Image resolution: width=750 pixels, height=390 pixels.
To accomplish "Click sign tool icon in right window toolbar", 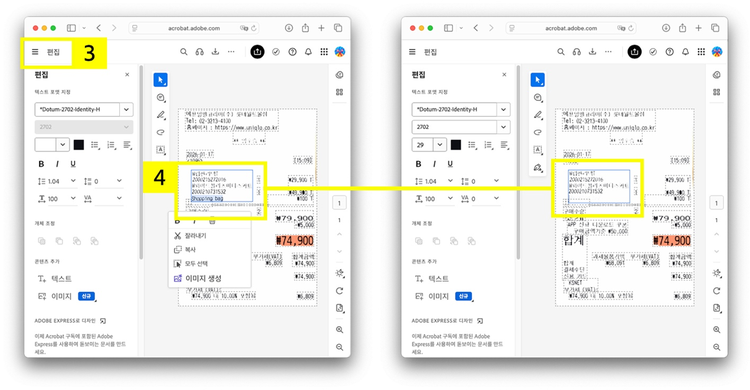I will (x=538, y=167).
